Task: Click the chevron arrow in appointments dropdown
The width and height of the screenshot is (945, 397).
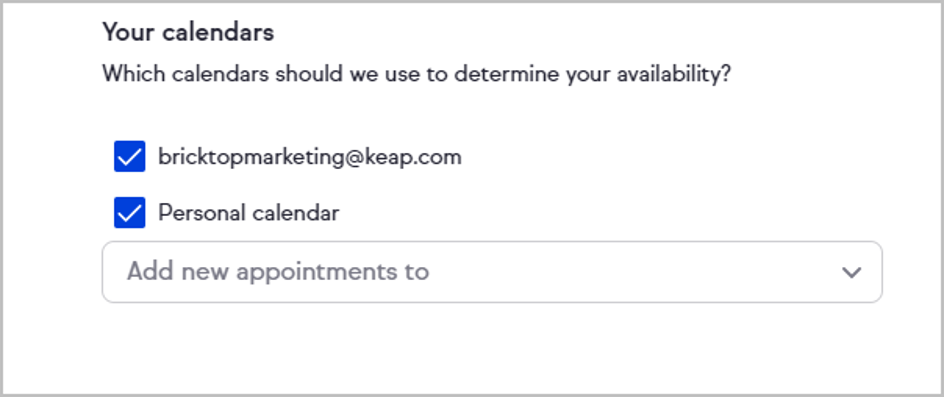Action: pos(851,272)
